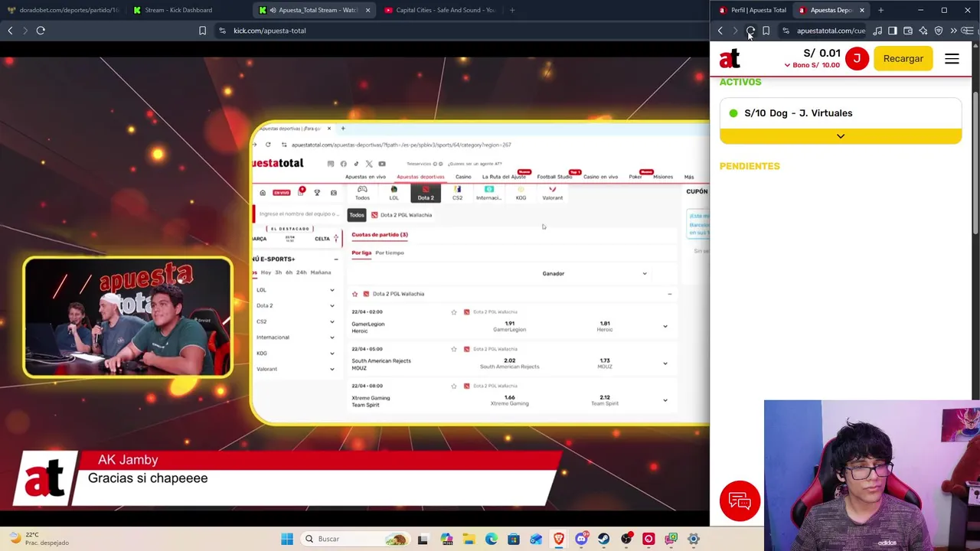The height and width of the screenshot is (551, 980).
Task: Bet on GamerLegion at 1.91 odds
Action: [x=510, y=326]
